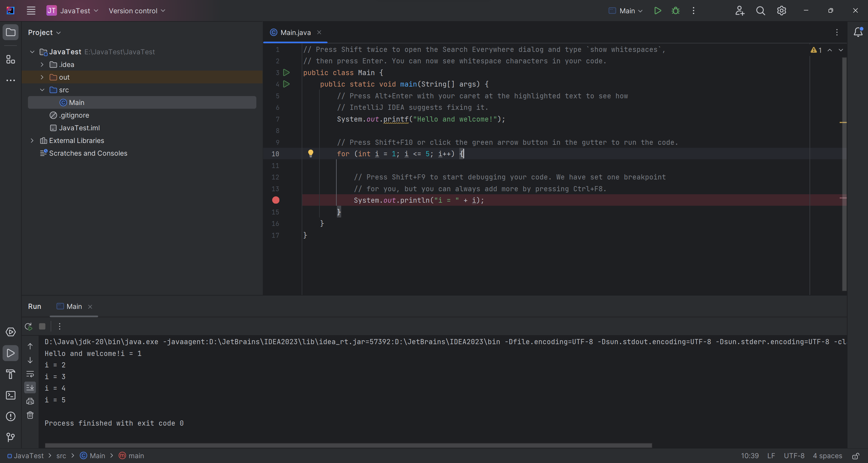868x463 pixels.
Task: Expand External Libraries node
Action: [32, 141]
